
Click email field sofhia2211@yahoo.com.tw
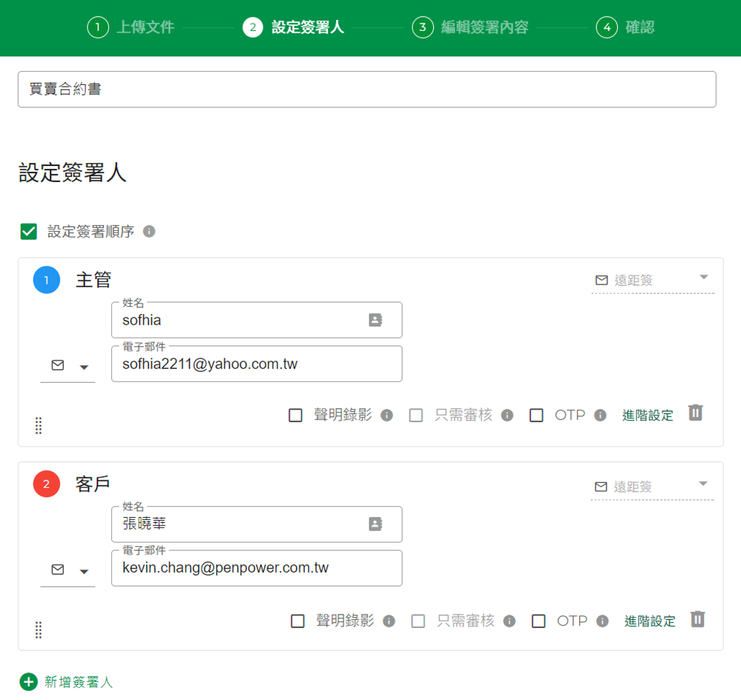tap(257, 364)
